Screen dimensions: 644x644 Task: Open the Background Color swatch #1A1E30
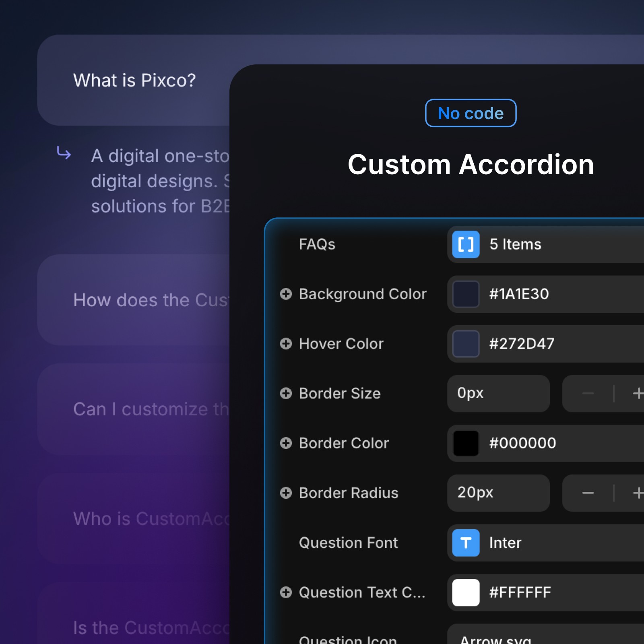tap(466, 294)
